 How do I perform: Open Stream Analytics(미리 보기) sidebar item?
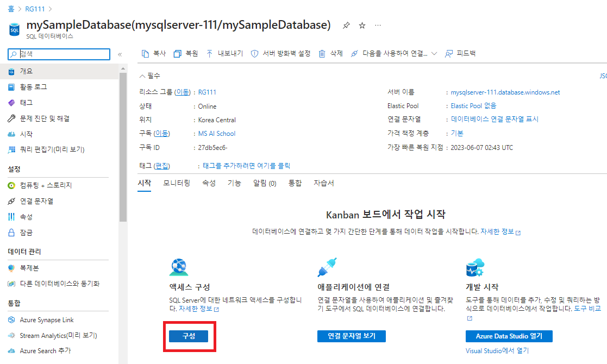click(x=59, y=335)
